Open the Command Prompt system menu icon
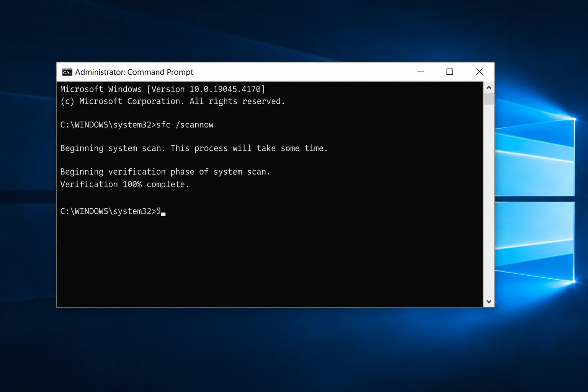Viewport: 588px width, 392px height. pos(67,72)
